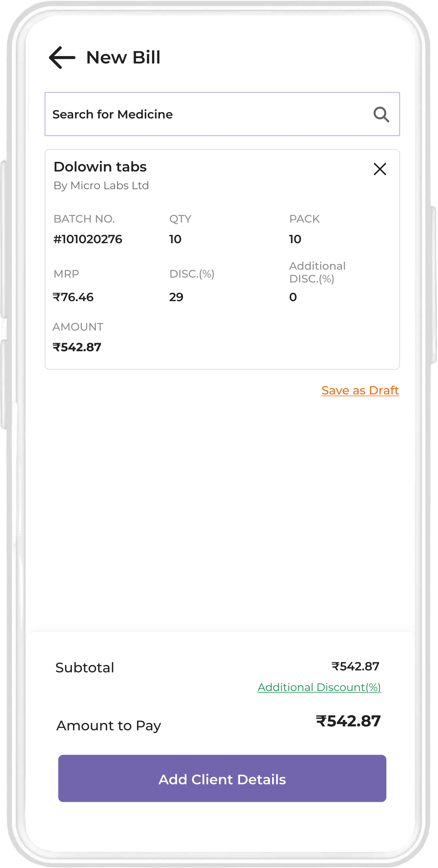Tap the Amount to Pay total

tap(348, 721)
